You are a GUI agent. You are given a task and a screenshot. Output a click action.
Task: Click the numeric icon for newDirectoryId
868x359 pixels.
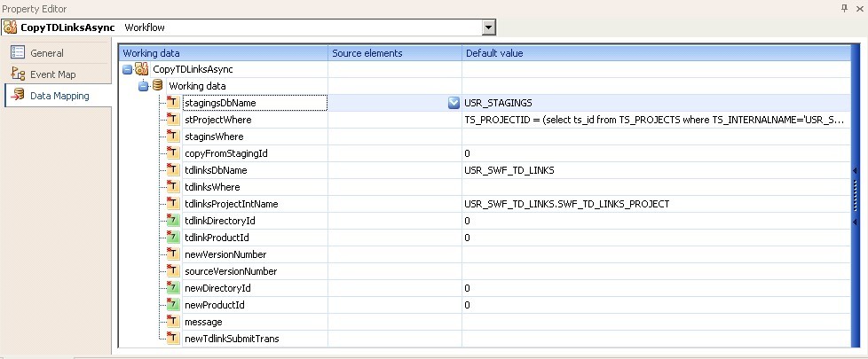tap(173, 288)
